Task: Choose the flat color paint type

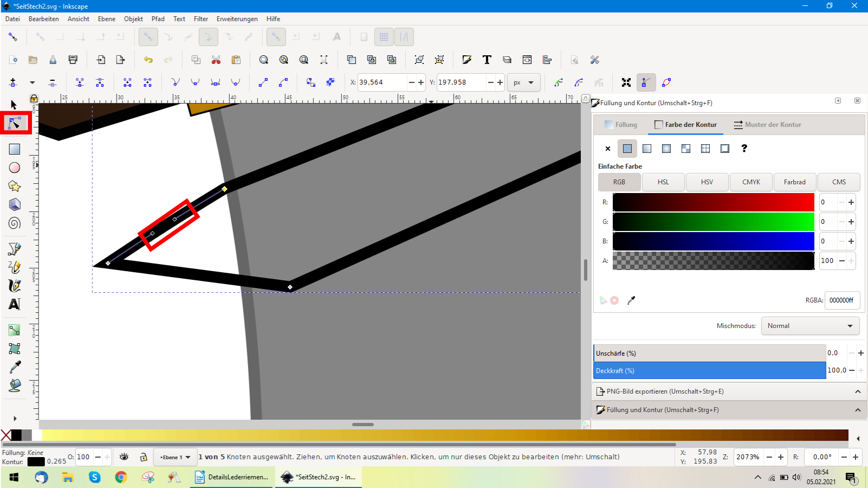Action: coord(627,149)
